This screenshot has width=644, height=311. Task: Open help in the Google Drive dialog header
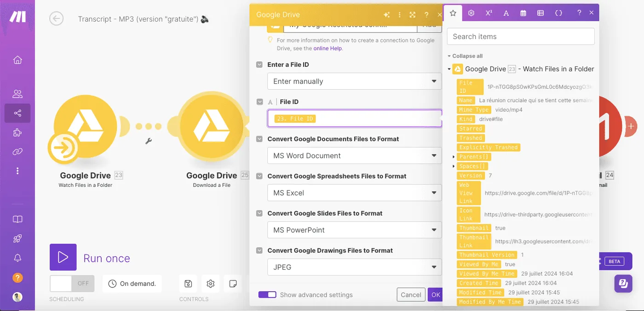pos(426,15)
